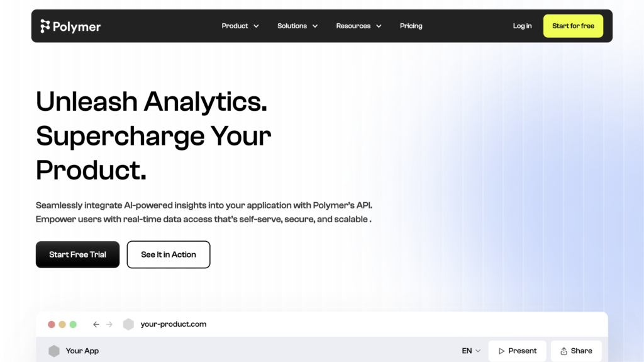
Task: Click the your-product.com address field
Action: 174,324
